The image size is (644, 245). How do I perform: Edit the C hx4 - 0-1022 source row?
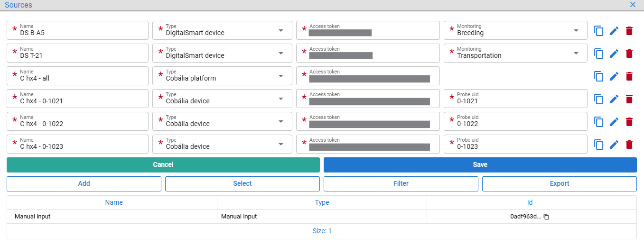(x=614, y=122)
